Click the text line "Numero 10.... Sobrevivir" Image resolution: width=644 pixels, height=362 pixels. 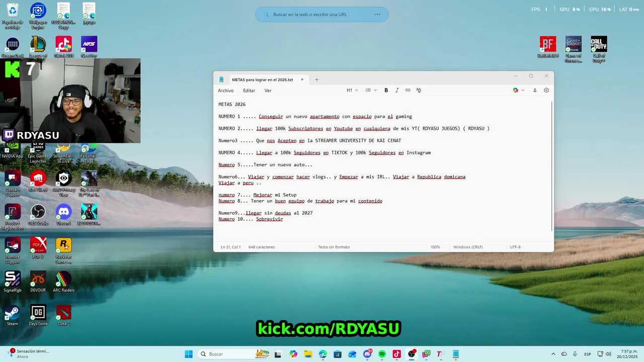[x=251, y=219]
